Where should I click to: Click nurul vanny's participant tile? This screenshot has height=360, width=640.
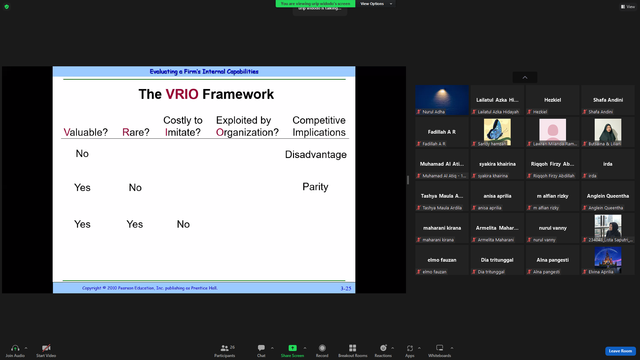tap(552, 228)
